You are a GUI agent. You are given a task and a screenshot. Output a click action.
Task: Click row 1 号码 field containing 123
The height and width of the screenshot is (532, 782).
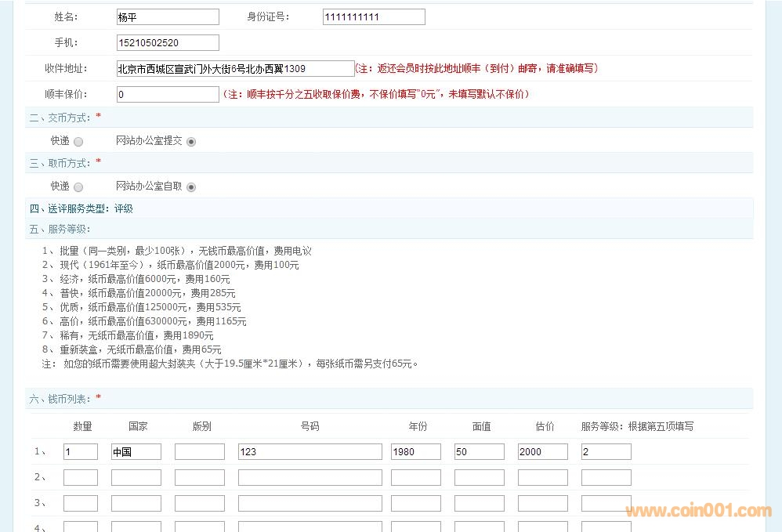tap(310, 452)
